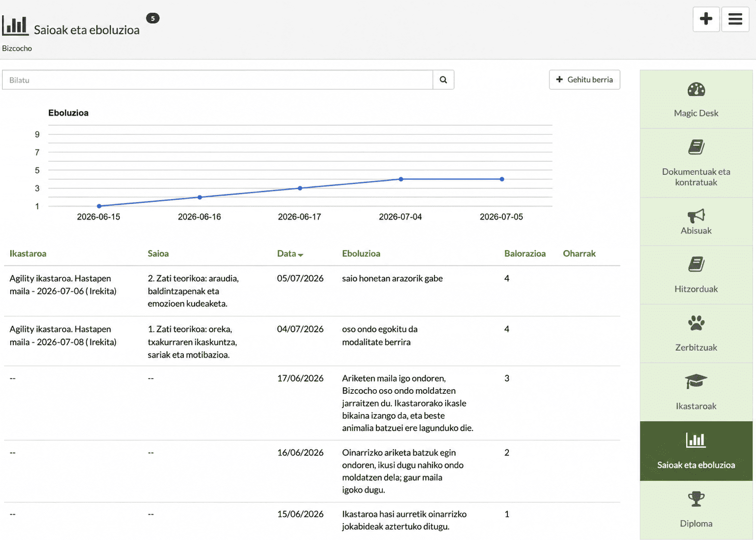Screen dimensions: 756x540
Task: Open Diploma trophy icon
Action: pos(696,499)
